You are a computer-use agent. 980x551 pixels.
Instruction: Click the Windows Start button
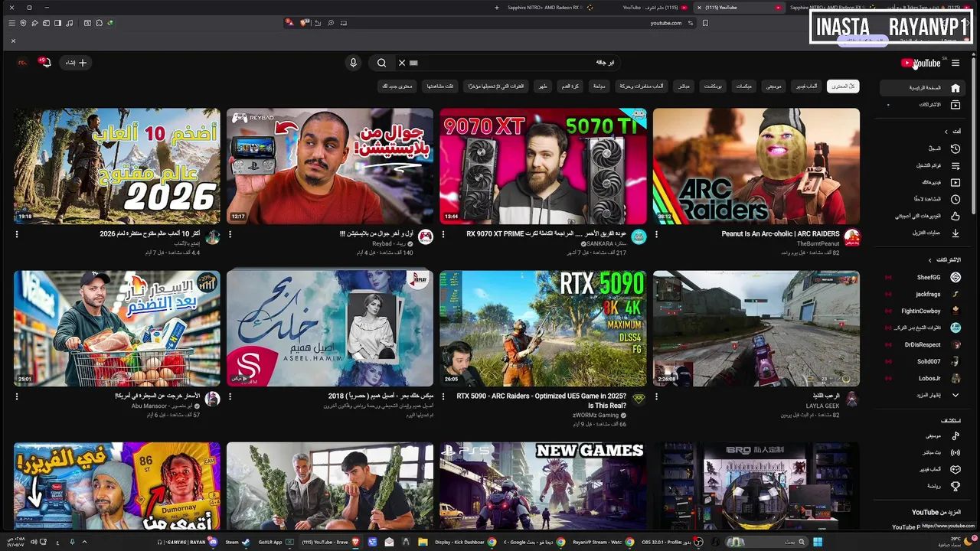pos(817,542)
